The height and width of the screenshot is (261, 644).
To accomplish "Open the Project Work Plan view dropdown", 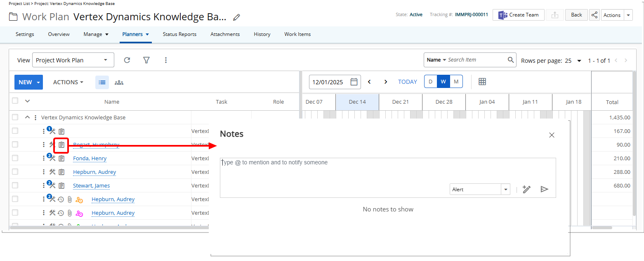I will pos(73,60).
